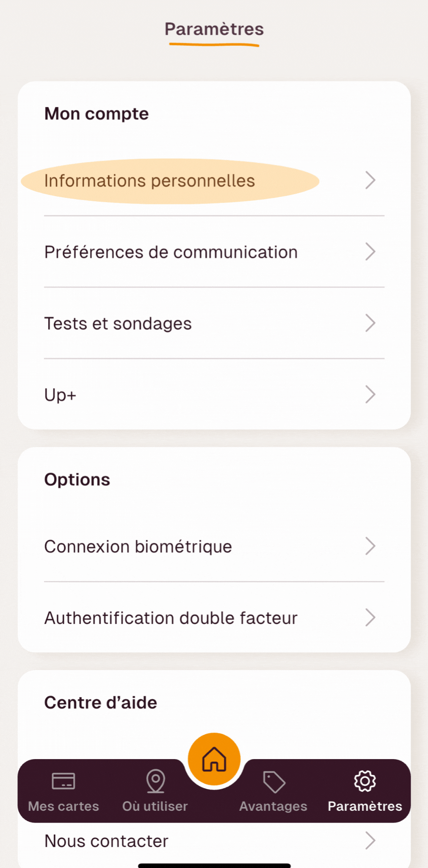
Task: Tap the Nous contacter chevron arrow
Action: tap(370, 841)
